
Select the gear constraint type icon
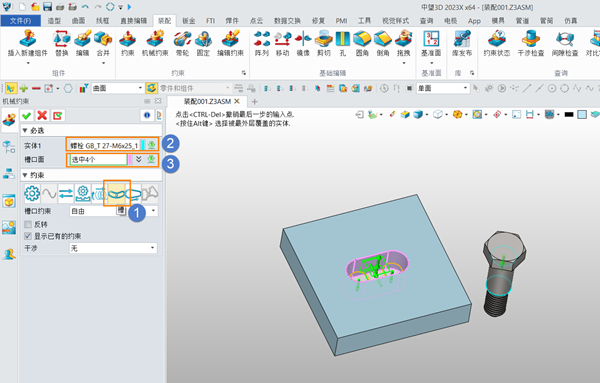click(32, 194)
